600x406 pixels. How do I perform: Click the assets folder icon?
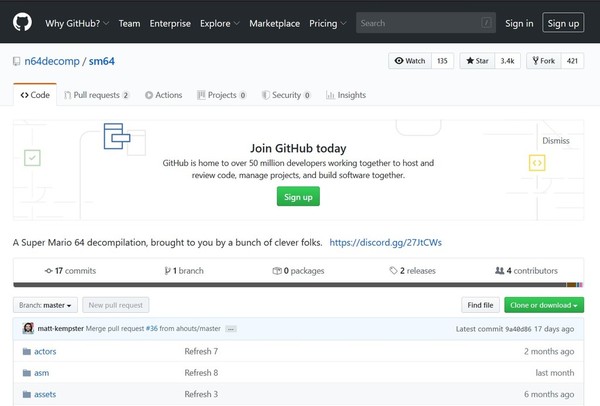[x=25, y=394]
